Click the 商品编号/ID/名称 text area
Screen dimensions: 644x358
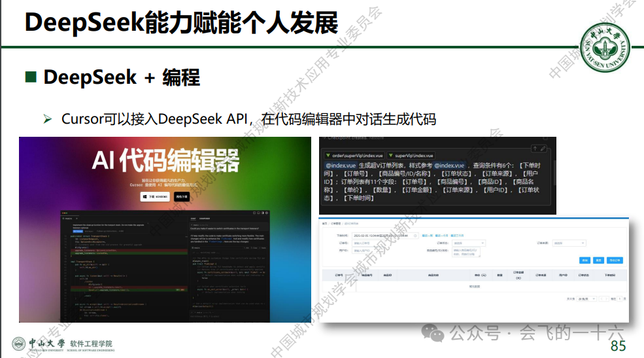click(466, 253)
